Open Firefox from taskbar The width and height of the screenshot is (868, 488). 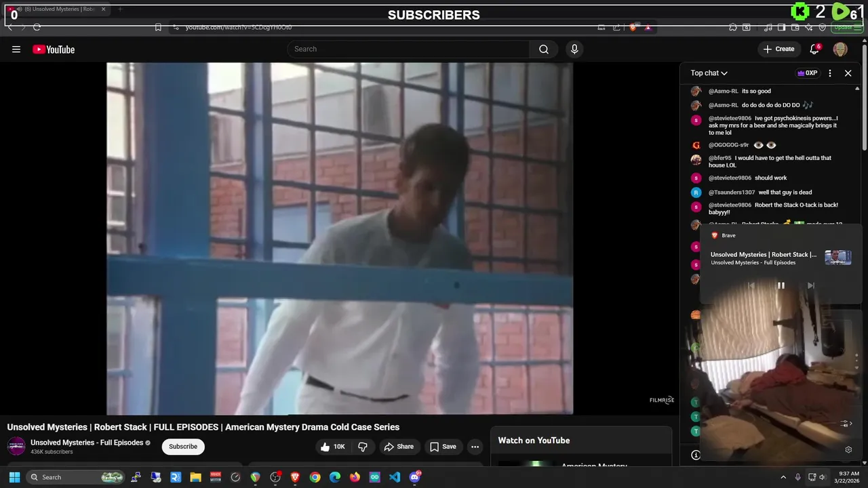pos(355,477)
